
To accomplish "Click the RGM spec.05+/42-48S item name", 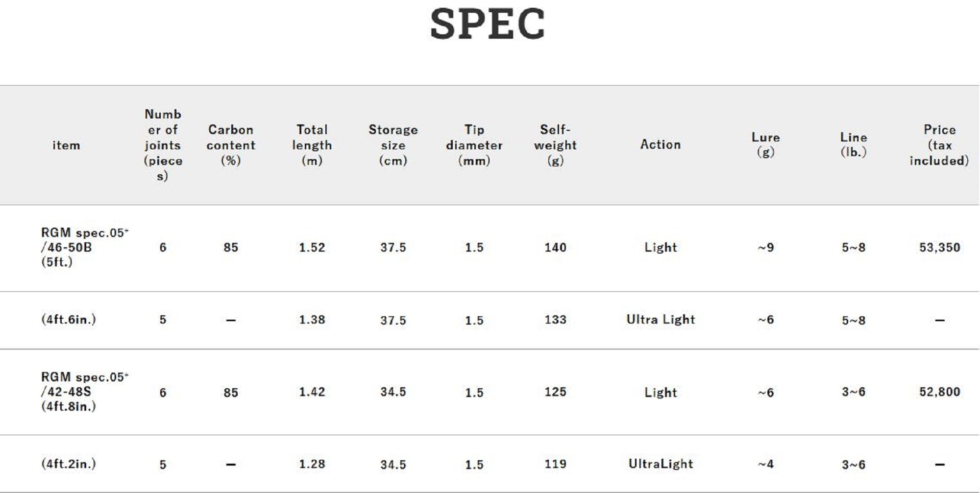I will 84,392.
